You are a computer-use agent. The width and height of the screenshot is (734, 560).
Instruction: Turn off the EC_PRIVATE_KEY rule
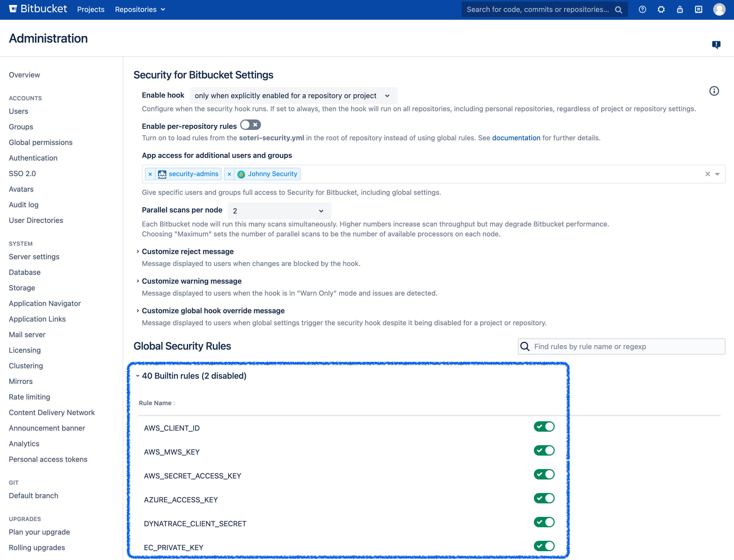click(x=544, y=546)
